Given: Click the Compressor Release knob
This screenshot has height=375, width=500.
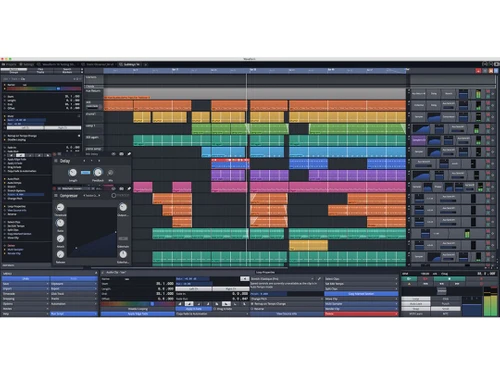Looking at the screenshot, I should [60, 254].
